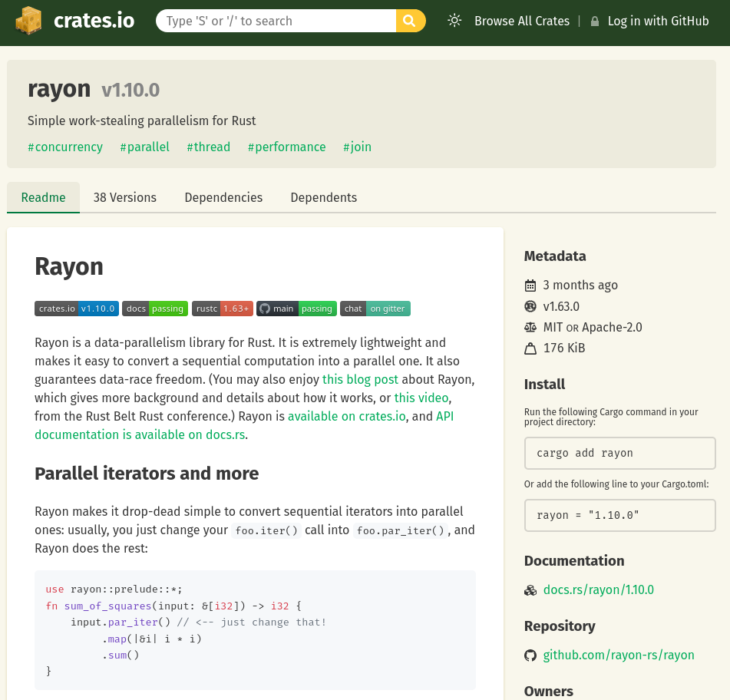Click the '3 months ago' text

[580, 285]
